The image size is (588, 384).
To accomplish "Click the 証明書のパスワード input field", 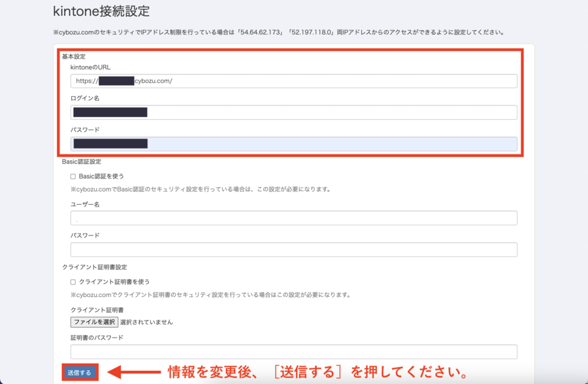I will (x=293, y=352).
